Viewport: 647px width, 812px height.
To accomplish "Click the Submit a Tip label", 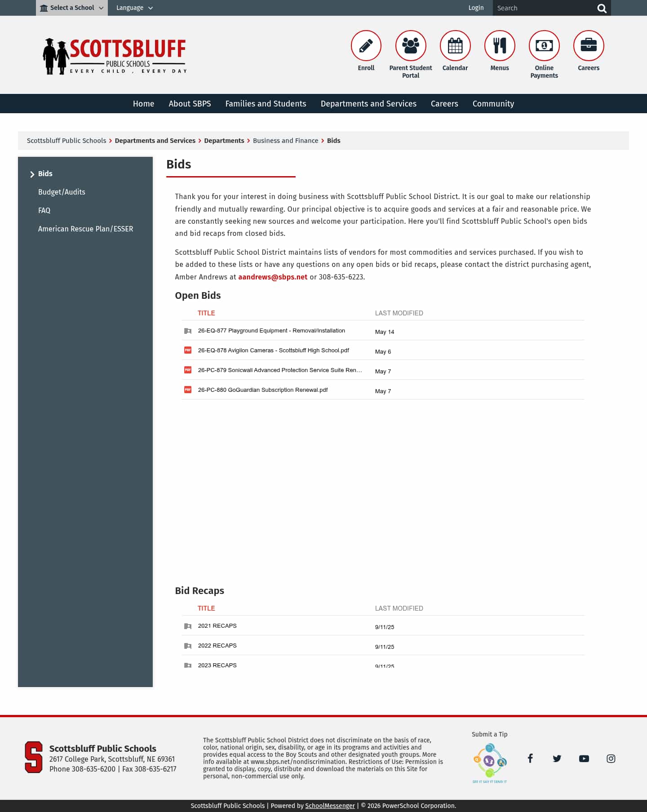I will click(489, 734).
